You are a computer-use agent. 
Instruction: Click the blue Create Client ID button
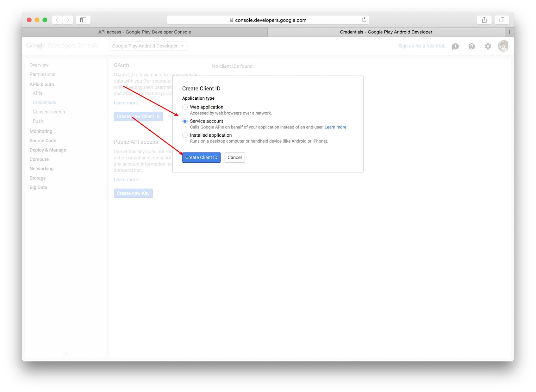pyautogui.click(x=201, y=158)
